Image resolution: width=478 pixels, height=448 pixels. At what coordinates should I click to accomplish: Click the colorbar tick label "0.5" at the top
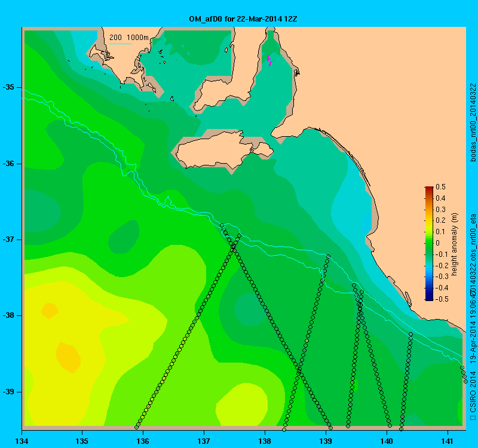(x=440, y=187)
